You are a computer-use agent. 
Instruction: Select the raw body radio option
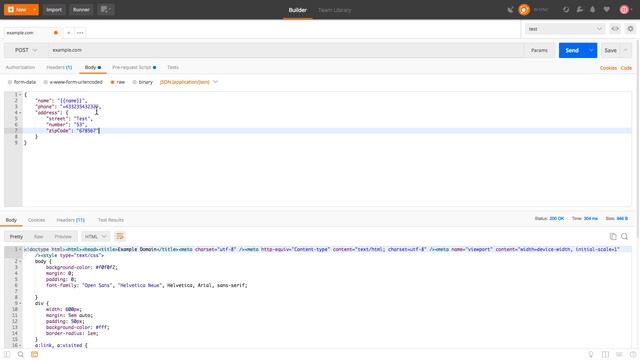[118, 82]
